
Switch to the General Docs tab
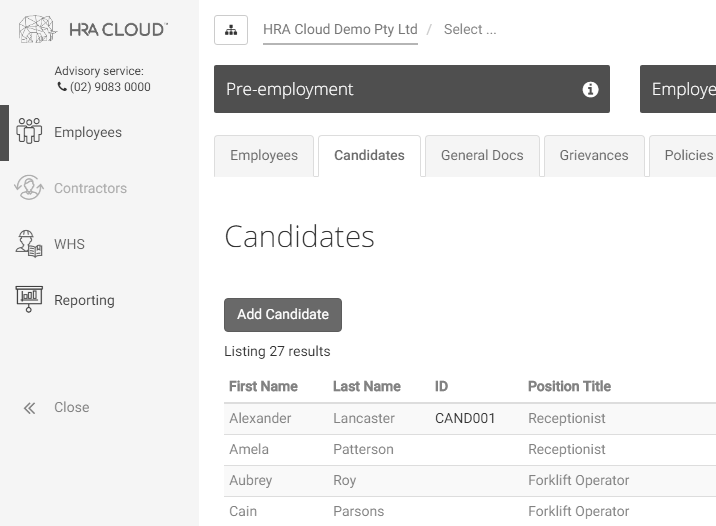click(482, 156)
